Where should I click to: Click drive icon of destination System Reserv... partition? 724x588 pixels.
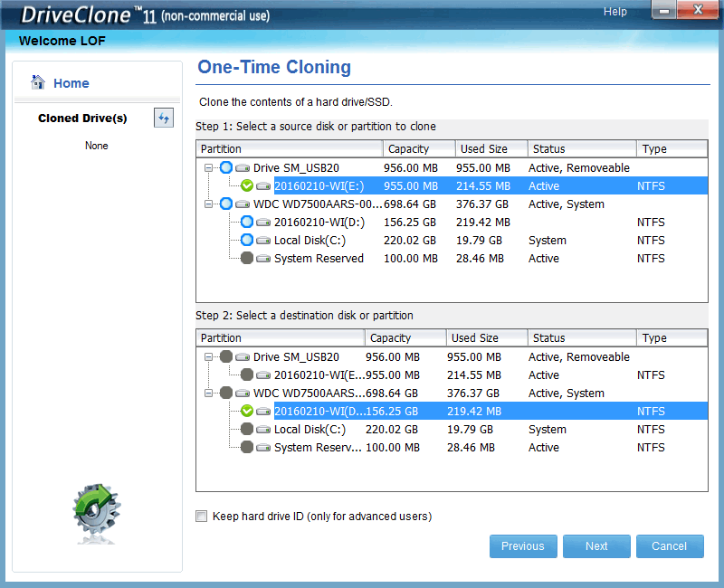tap(263, 447)
